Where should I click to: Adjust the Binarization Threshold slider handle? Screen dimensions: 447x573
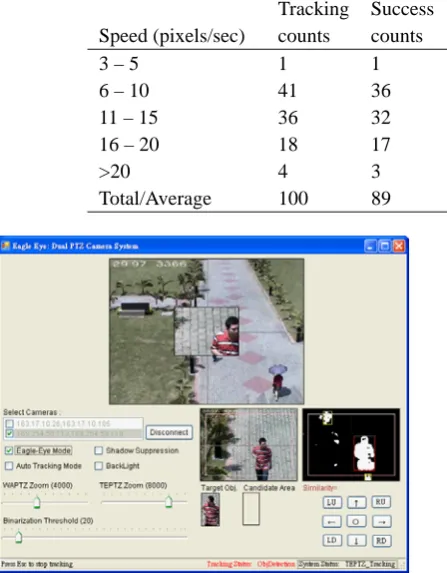coord(18,537)
